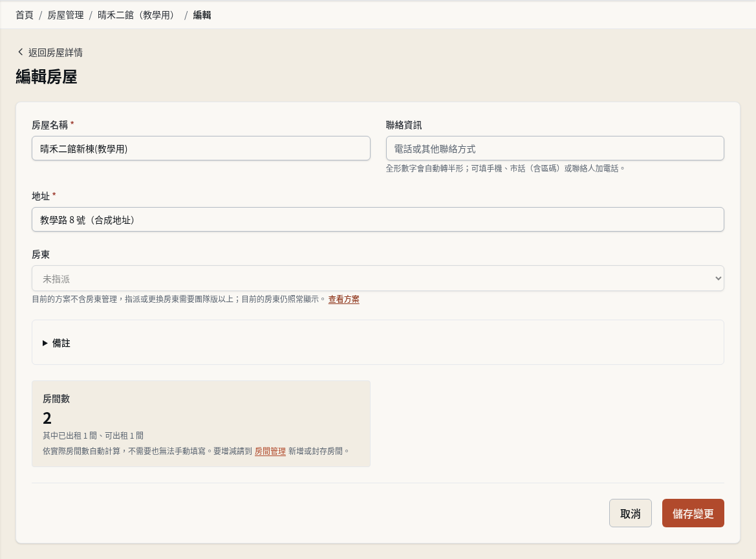Click the 聯絡資訊 field label
Image resolution: width=756 pixels, height=559 pixels.
404,125
